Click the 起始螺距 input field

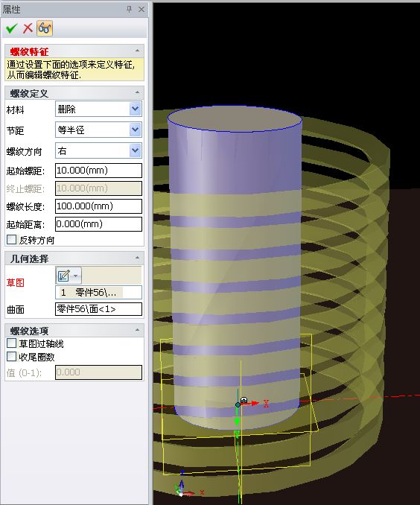point(98,171)
